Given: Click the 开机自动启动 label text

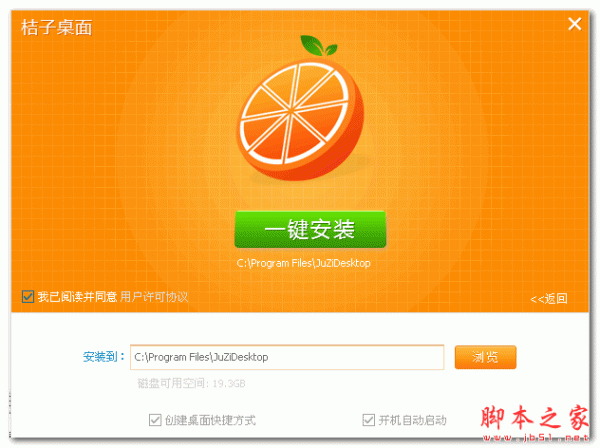Looking at the screenshot, I should pos(412,420).
